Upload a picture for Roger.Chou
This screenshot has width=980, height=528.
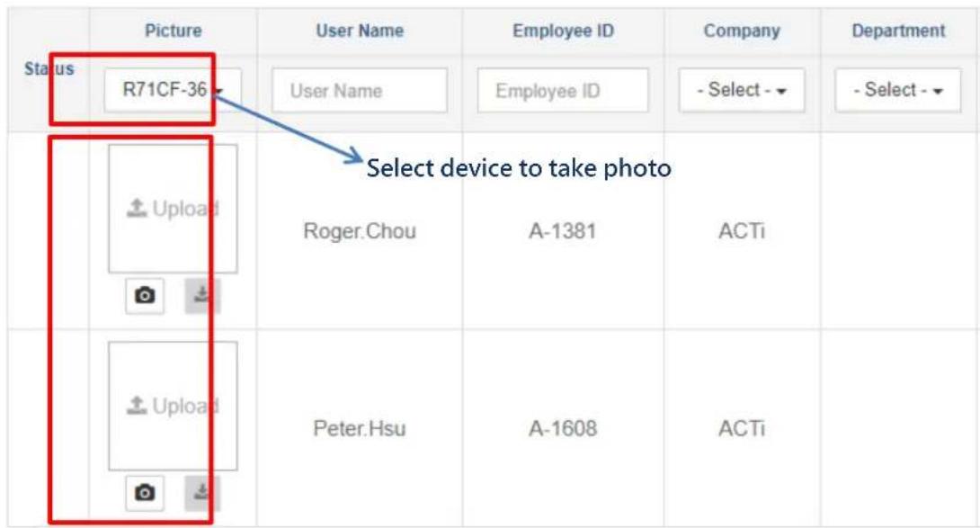(173, 209)
